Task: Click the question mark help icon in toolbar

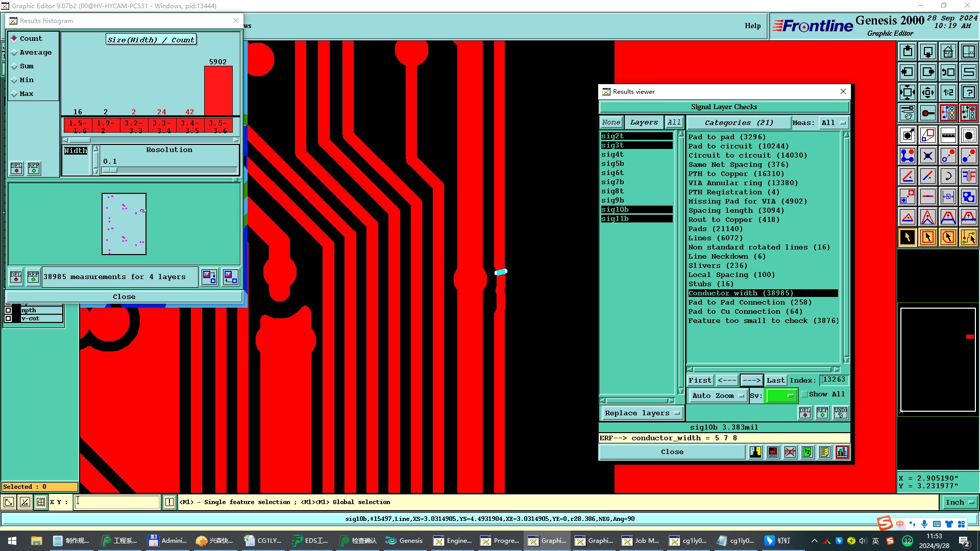Action: [968, 92]
